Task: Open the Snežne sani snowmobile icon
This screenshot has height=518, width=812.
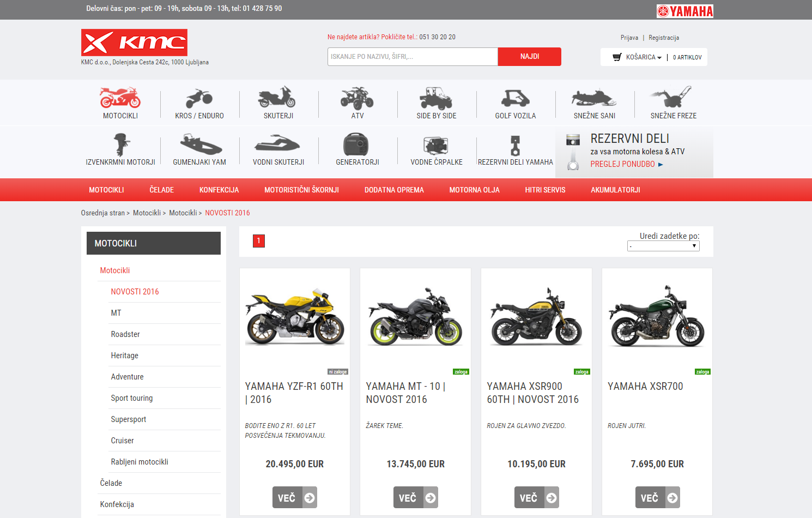Action: [x=594, y=98]
